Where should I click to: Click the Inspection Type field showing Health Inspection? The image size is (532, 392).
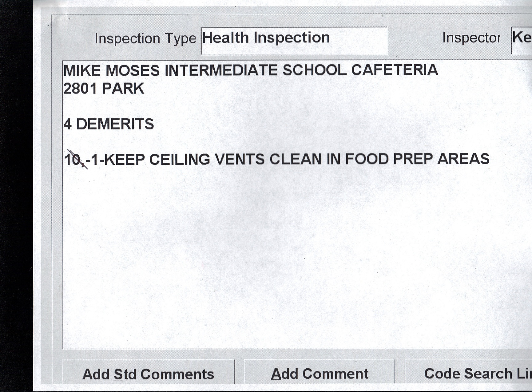click(294, 41)
